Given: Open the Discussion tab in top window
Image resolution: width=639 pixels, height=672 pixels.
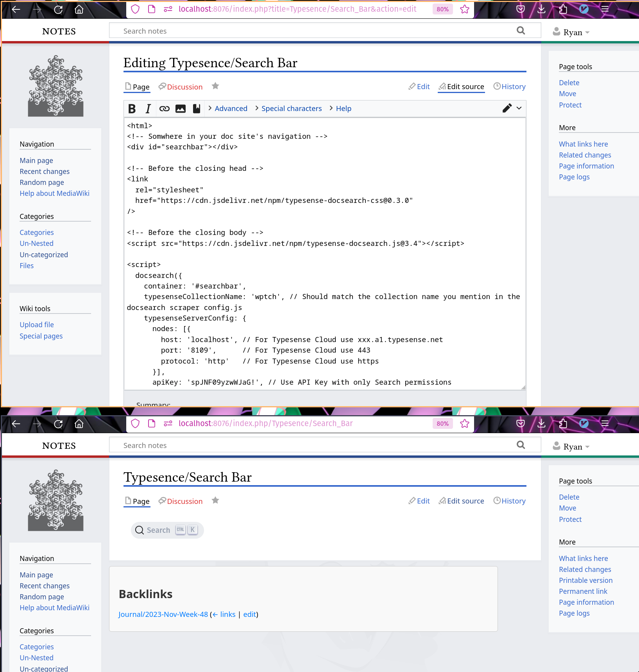Looking at the screenshot, I should pyautogui.click(x=181, y=87).
